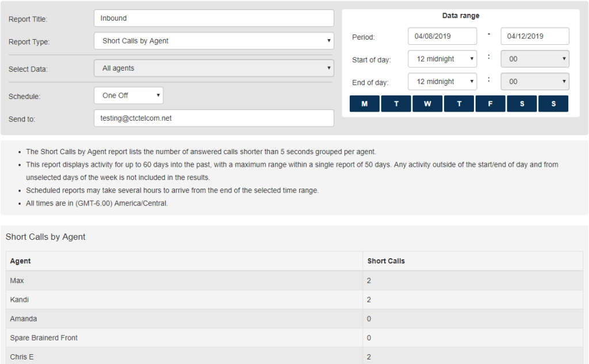This screenshot has width=589, height=364.
Task: Click the America/Central timezone note
Action: click(97, 203)
